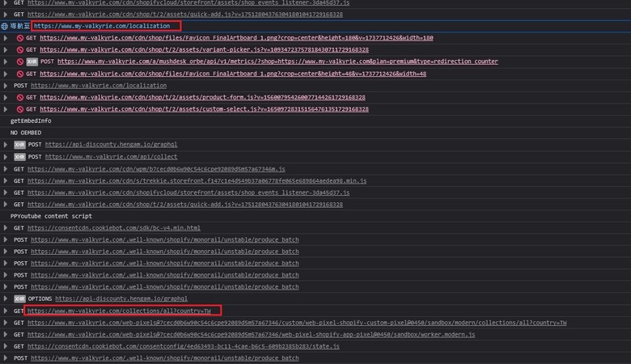Select the PPYoutube content script message
The width and height of the screenshot is (631, 364).
click(51, 217)
